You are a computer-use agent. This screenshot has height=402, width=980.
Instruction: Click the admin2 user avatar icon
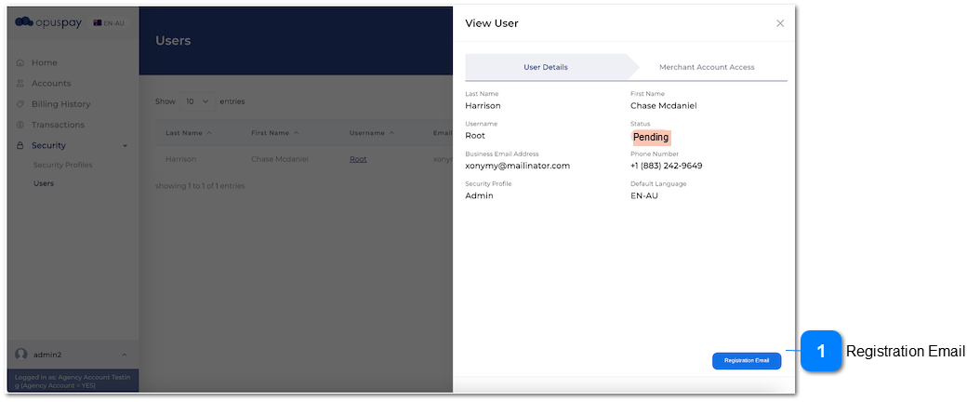click(21, 355)
